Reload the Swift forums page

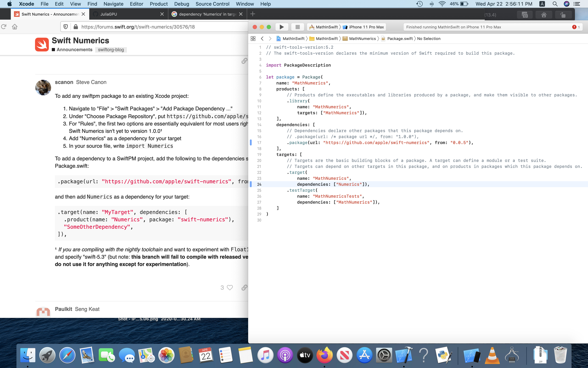pyautogui.click(x=4, y=27)
